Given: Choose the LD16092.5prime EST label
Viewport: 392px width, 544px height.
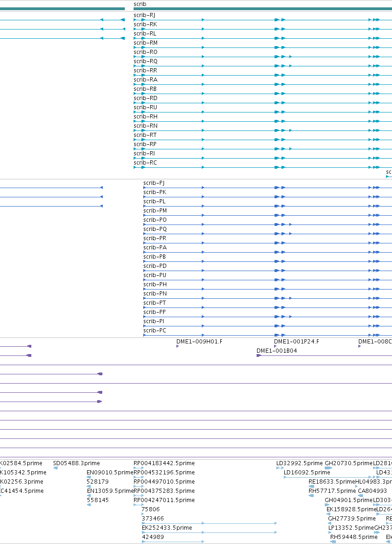Looking at the screenshot, I should [307, 473].
